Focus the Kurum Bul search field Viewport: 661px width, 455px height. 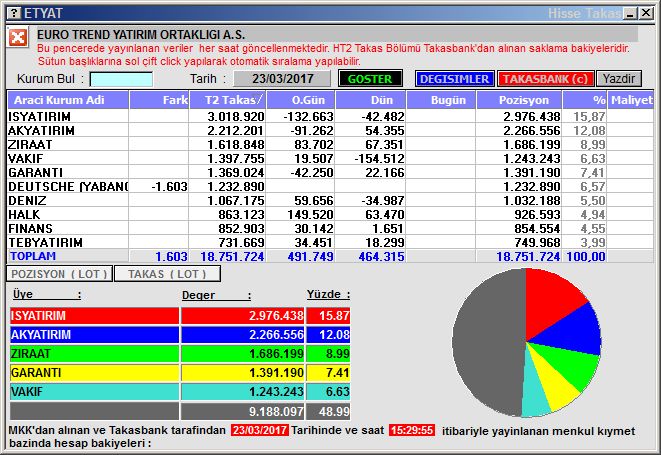(121, 79)
